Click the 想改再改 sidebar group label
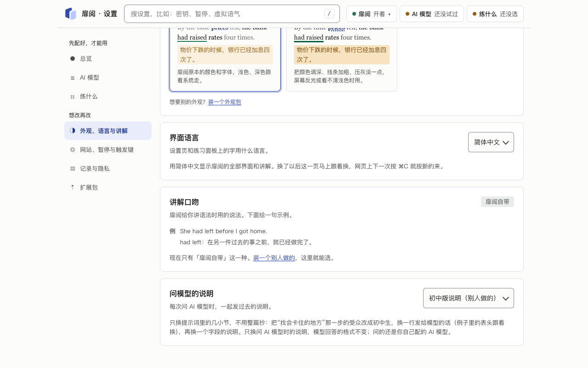588x368 pixels. [80, 115]
